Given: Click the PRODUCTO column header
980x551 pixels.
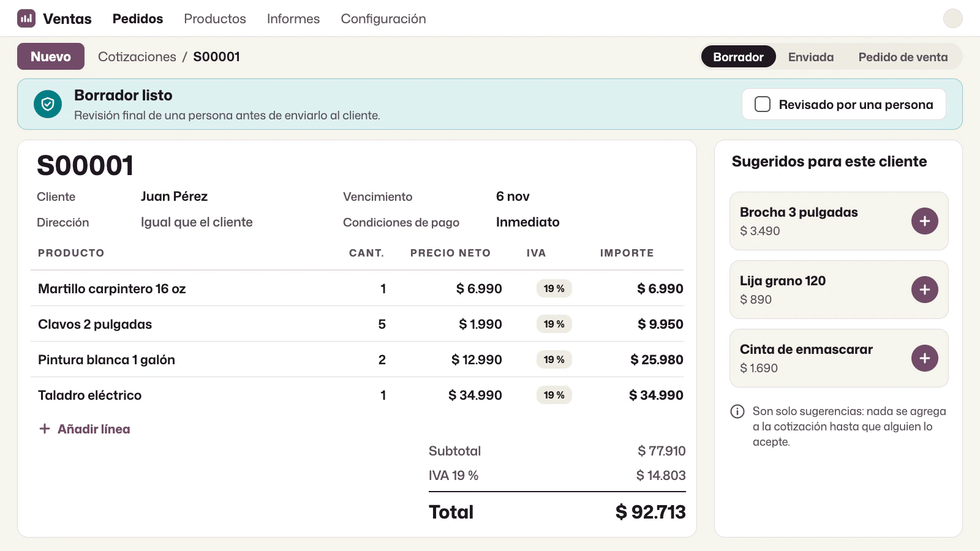Looking at the screenshot, I should coord(71,253).
